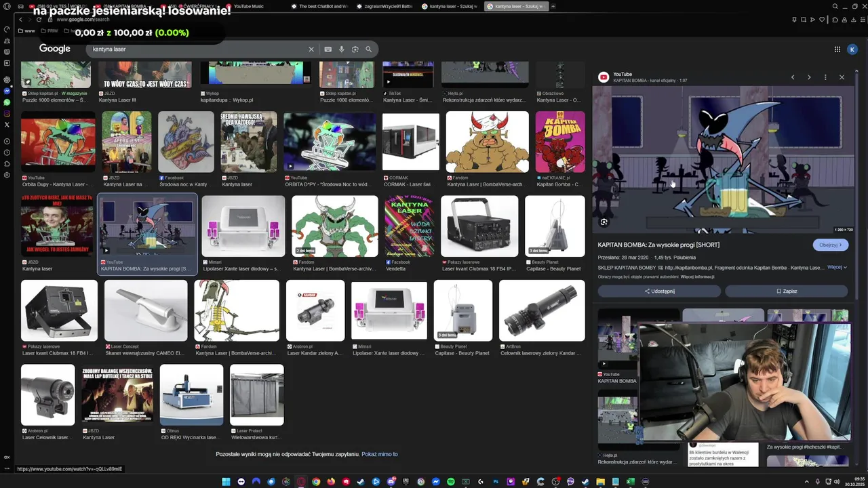Show next image in preview panel
Viewport: 868px width, 488px height.
click(809, 77)
